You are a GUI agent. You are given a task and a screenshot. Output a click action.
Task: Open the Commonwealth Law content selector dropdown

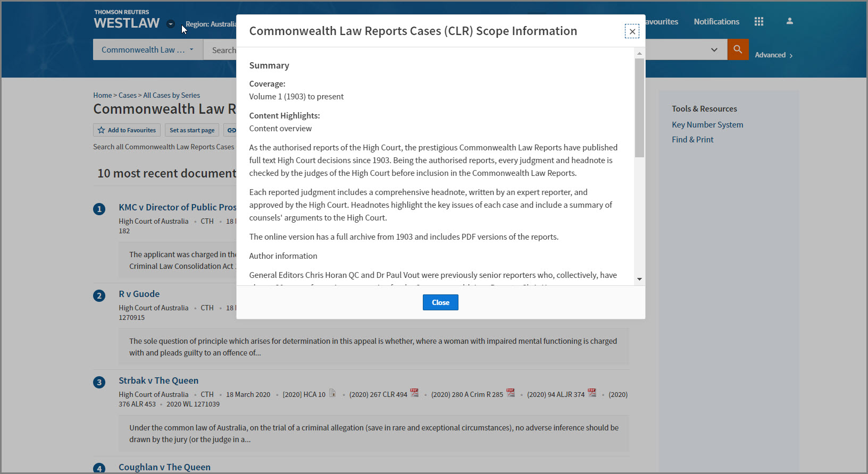(148, 49)
